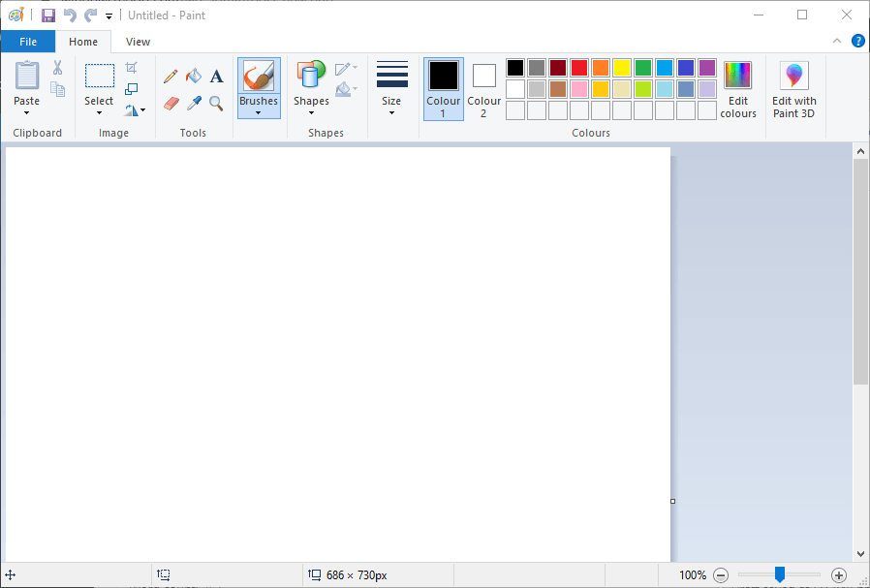Image resolution: width=870 pixels, height=588 pixels.
Task: Select the Pencil tool
Action: 171,76
